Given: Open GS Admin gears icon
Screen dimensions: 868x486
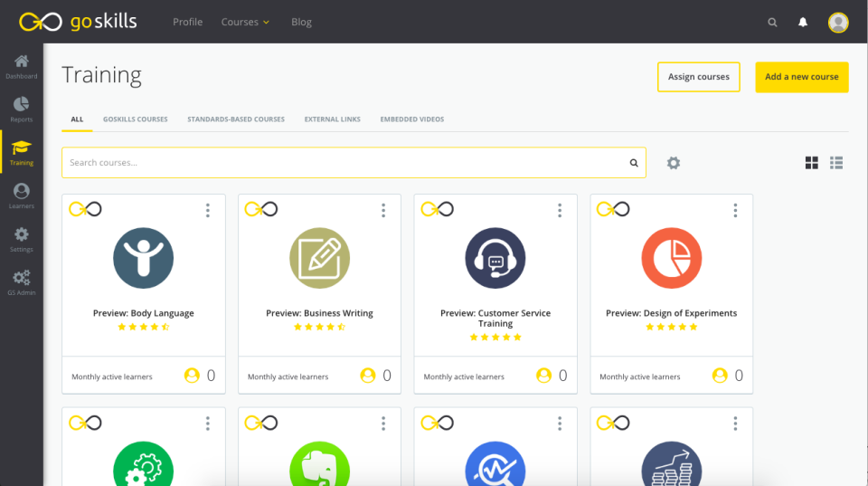Looking at the screenshot, I should [22, 278].
